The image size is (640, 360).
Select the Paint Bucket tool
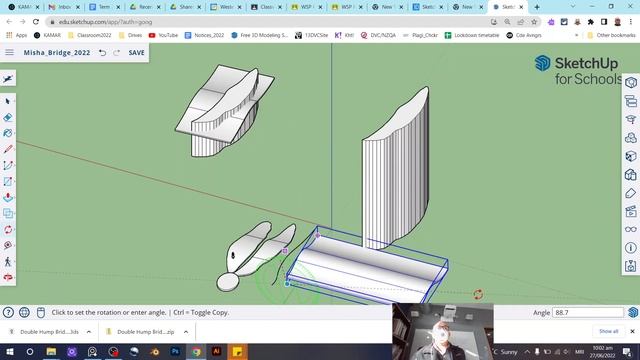8,133
